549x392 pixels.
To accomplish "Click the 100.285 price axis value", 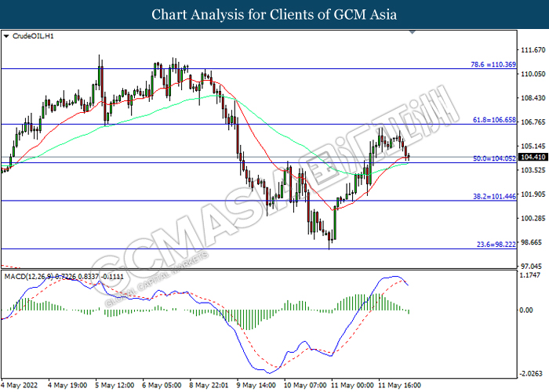I will [x=533, y=219].
